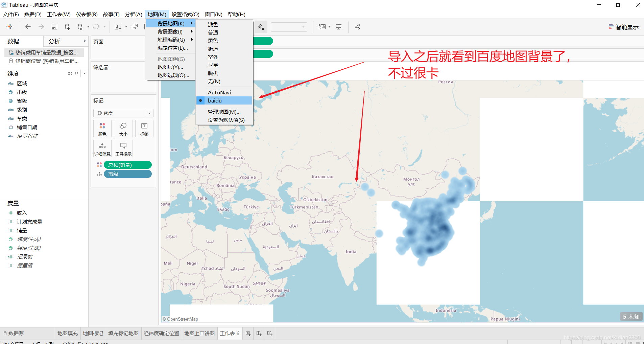Click the forward (redo) arrow icon

[x=41, y=27]
